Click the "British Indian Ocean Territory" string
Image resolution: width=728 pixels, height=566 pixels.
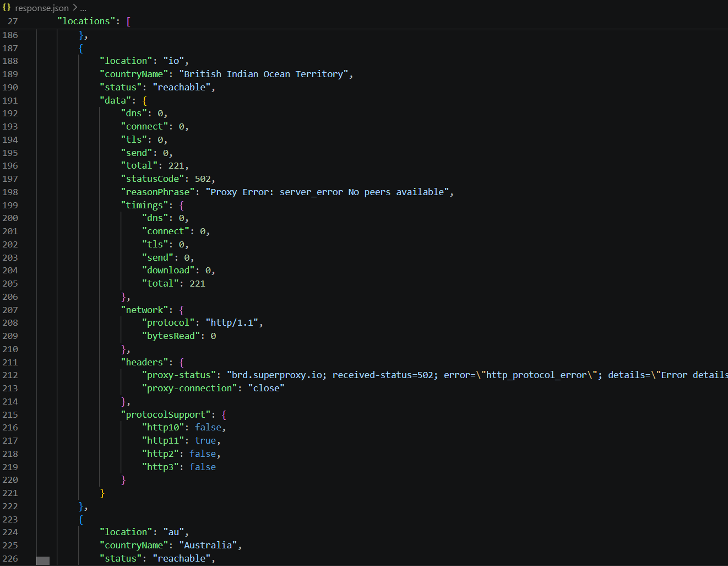(x=264, y=74)
